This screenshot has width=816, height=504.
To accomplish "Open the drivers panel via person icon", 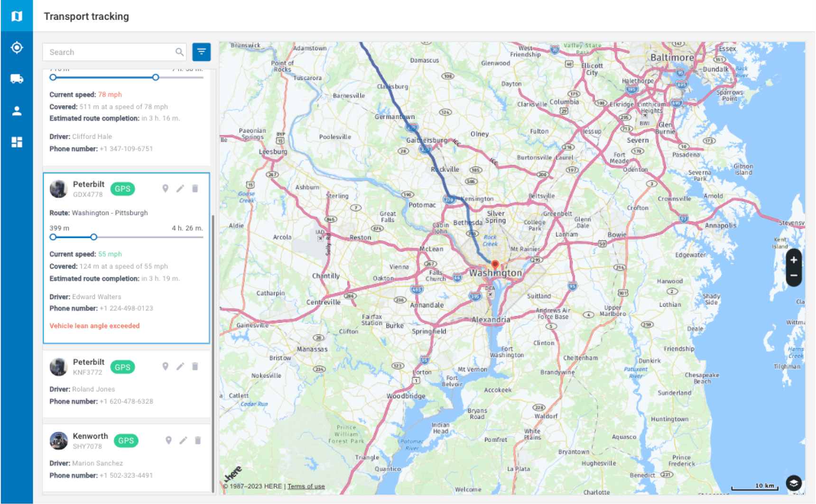I will pos(17,110).
